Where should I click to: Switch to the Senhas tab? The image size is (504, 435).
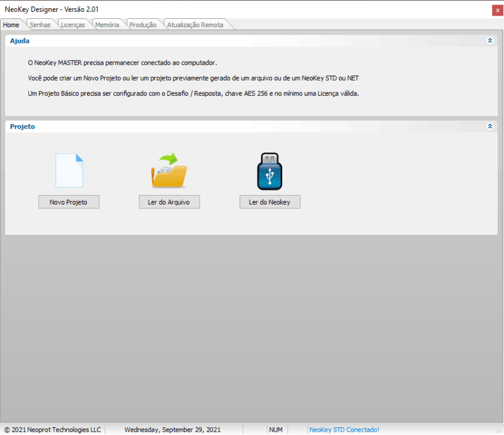tap(40, 25)
